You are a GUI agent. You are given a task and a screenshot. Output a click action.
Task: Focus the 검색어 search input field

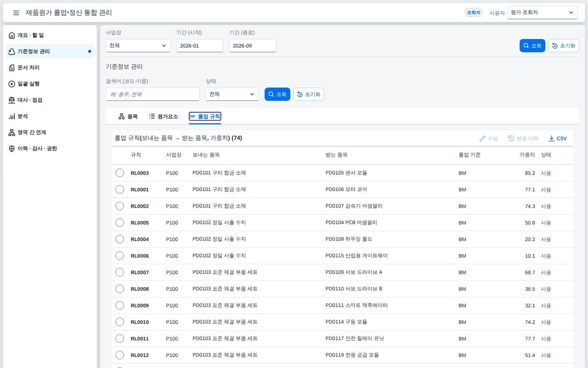click(x=153, y=94)
